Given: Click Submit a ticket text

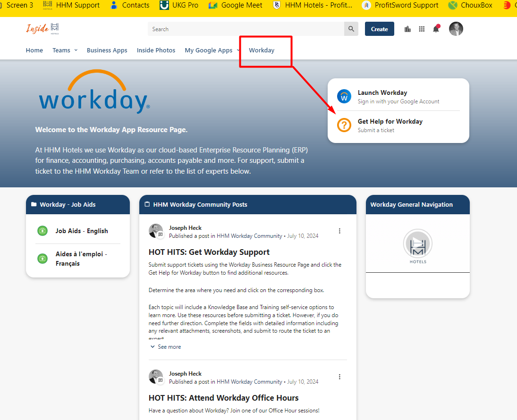Looking at the screenshot, I should tap(376, 130).
